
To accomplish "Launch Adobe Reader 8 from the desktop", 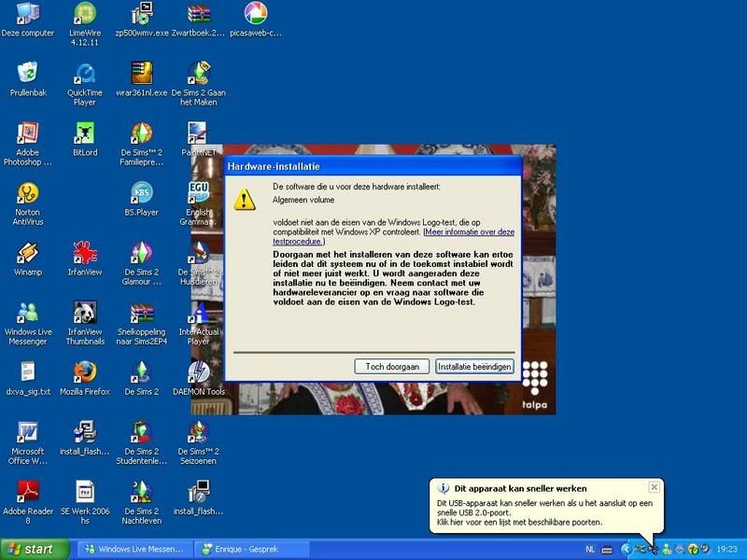I will (x=28, y=503).
